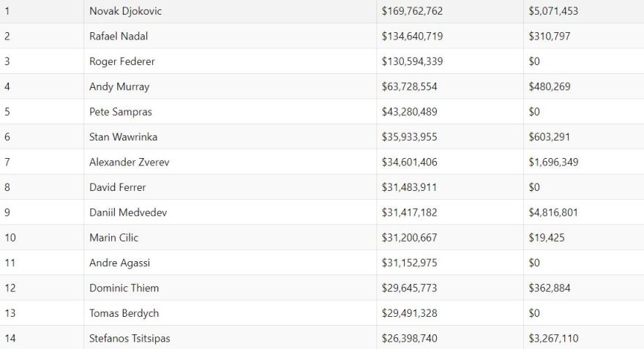644x349 pixels.
Task: Click the Novak Djokovic name cell
Action: coord(125,11)
